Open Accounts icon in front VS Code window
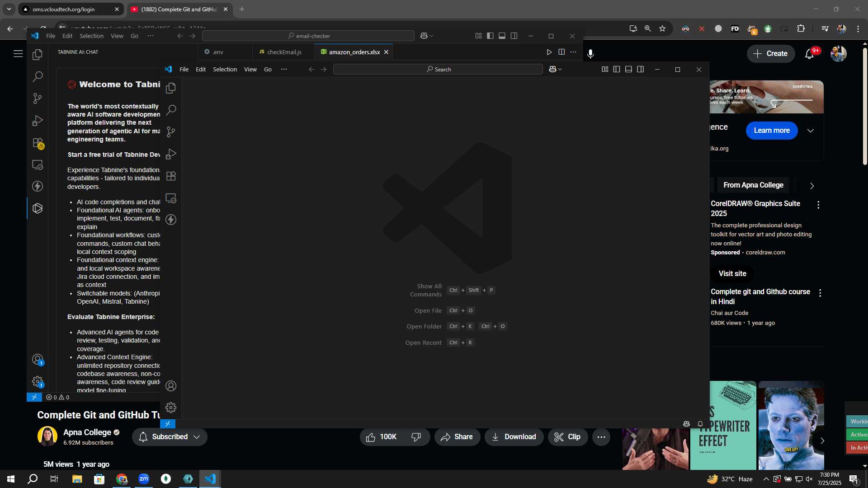868x488 pixels. click(171, 386)
